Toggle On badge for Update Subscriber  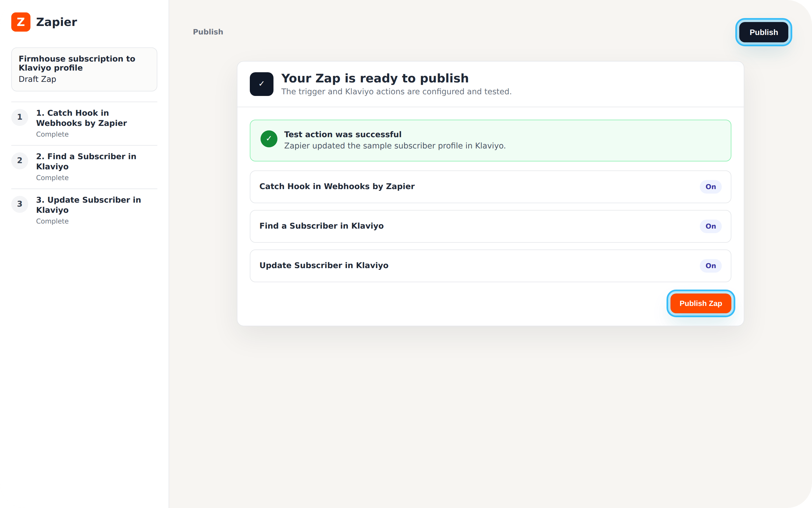click(x=710, y=266)
